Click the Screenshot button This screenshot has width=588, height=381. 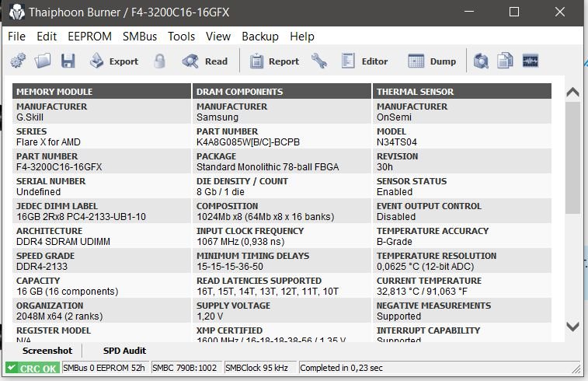(x=47, y=351)
